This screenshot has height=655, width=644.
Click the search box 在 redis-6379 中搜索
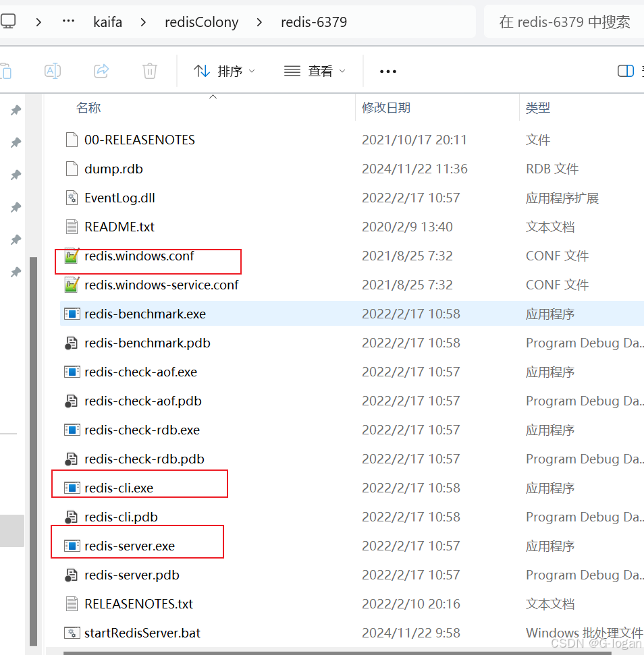click(564, 22)
